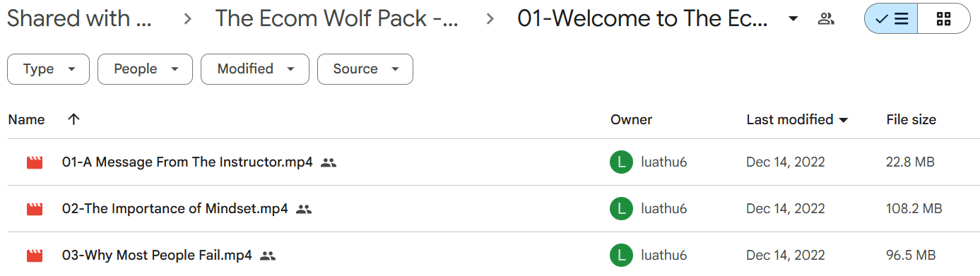
Task: Click luathu6 avatar on the 108.2 MB row
Action: pyautogui.click(x=621, y=209)
